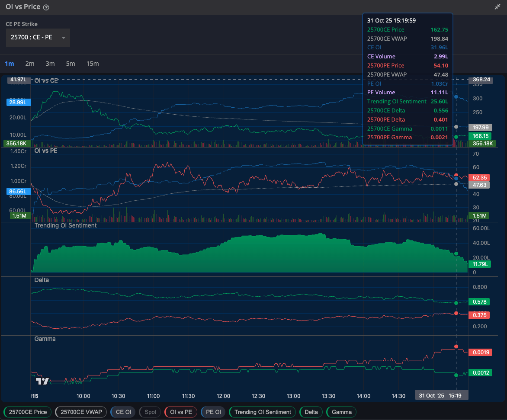Select the 15m interval tab
Viewport: 507px width, 420px height.
(93, 64)
